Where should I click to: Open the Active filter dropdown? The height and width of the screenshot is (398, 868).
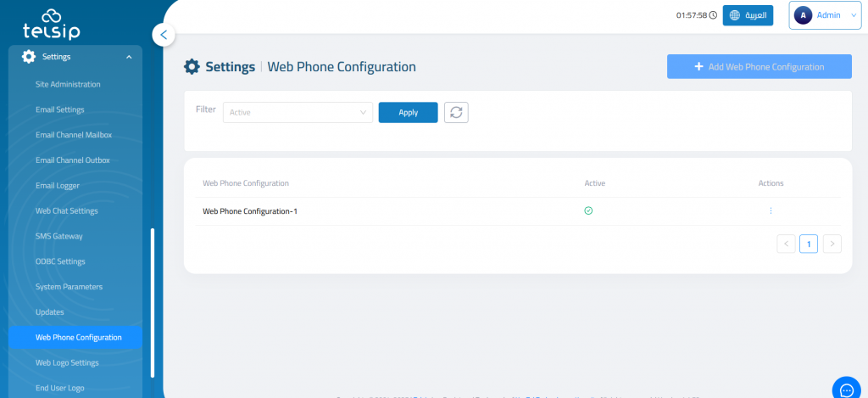coord(298,112)
